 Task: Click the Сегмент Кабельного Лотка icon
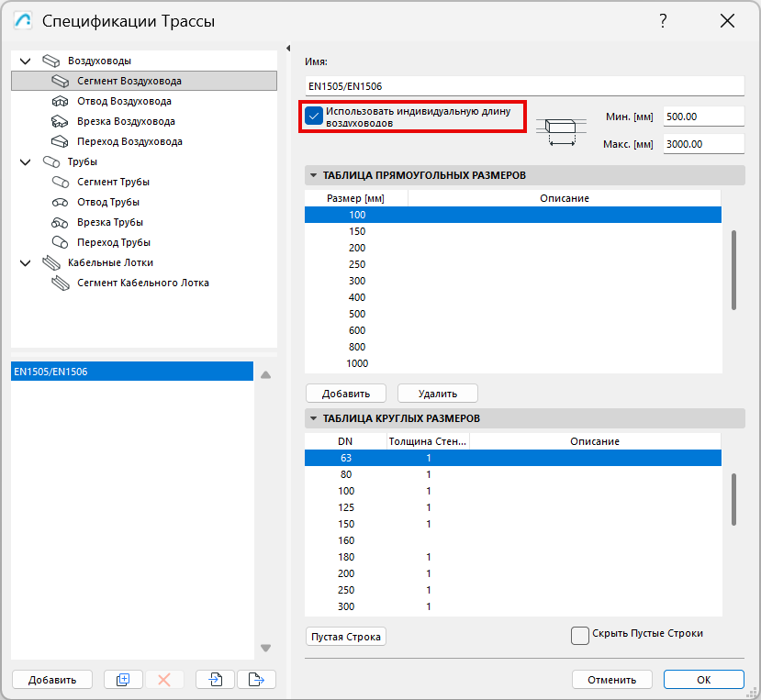[61, 283]
